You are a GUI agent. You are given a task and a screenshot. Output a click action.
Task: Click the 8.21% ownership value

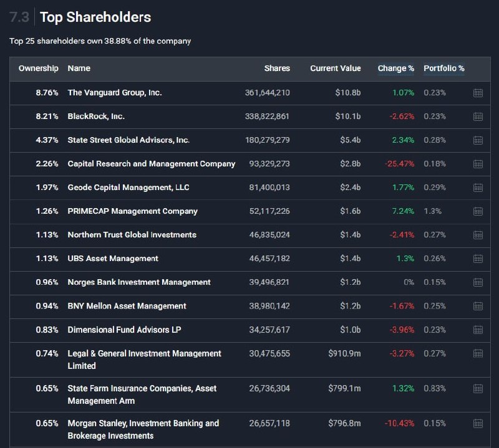[x=47, y=117]
